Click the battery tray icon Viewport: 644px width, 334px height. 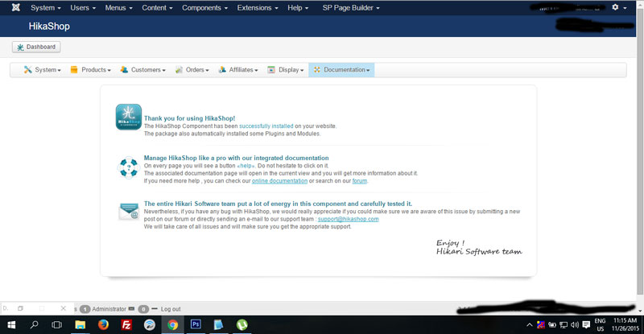(552, 325)
